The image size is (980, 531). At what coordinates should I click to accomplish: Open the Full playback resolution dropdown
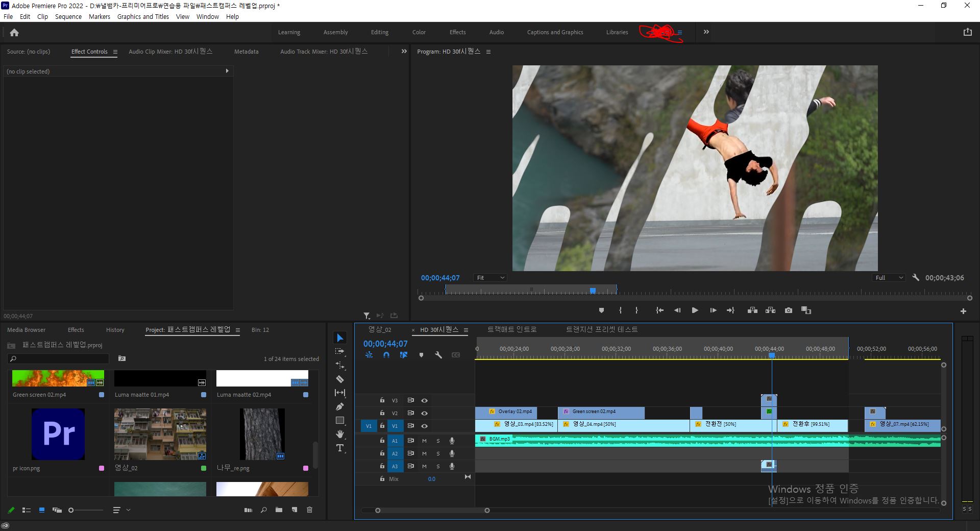(x=889, y=278)
